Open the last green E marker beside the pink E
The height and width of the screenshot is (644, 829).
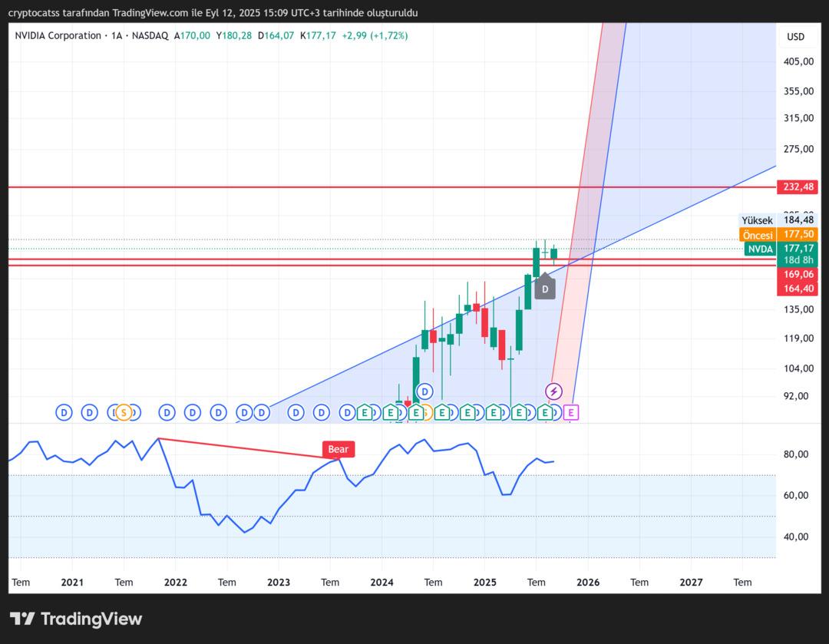(545, 412)
